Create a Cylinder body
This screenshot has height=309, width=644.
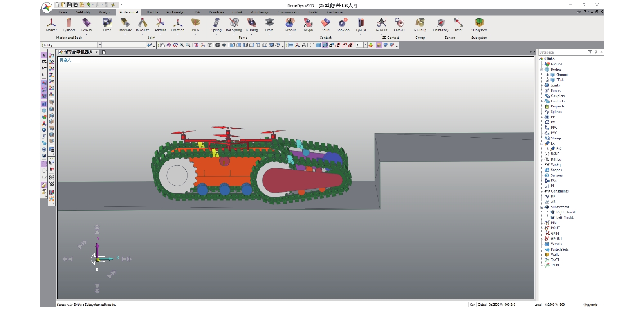69,24
